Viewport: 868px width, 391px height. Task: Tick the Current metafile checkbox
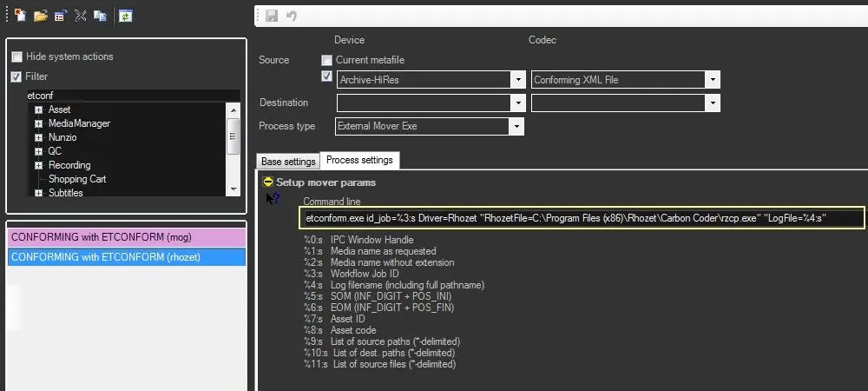(326, 60)
